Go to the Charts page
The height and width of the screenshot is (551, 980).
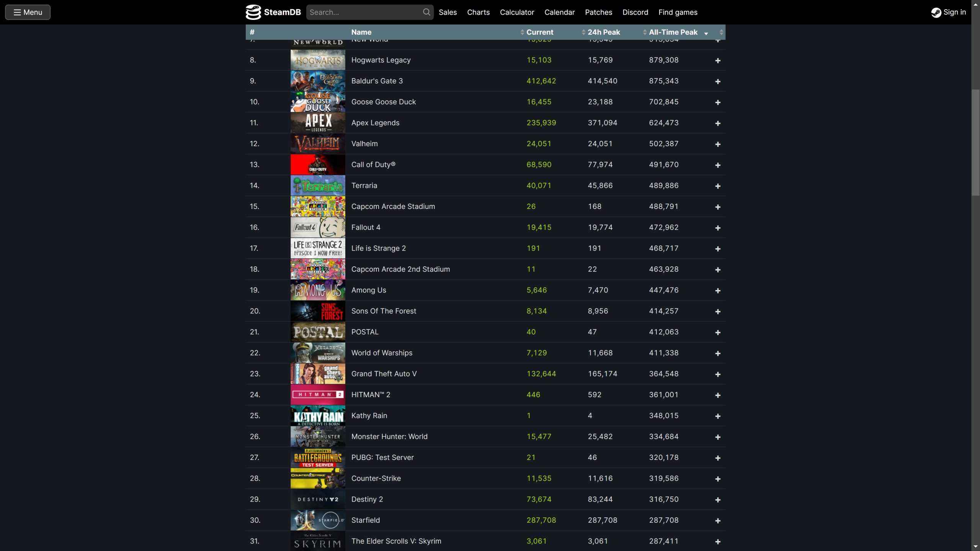pyautogui.click(x=478, y=12)
